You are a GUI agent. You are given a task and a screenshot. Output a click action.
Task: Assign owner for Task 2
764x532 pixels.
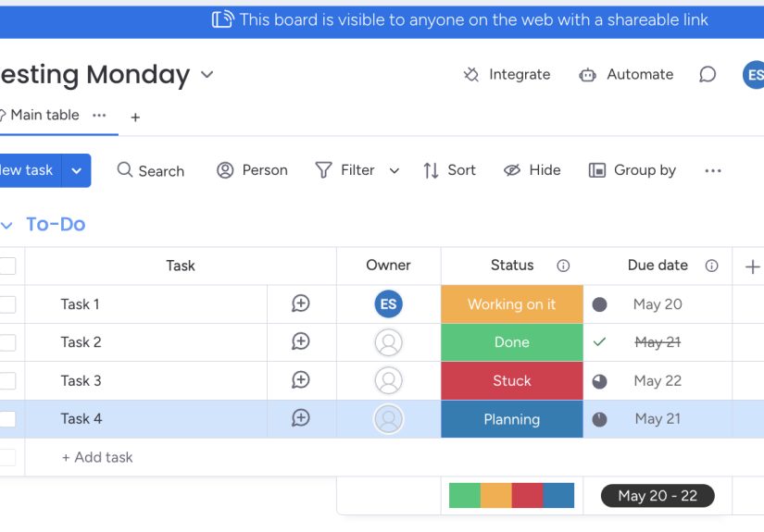388,342
